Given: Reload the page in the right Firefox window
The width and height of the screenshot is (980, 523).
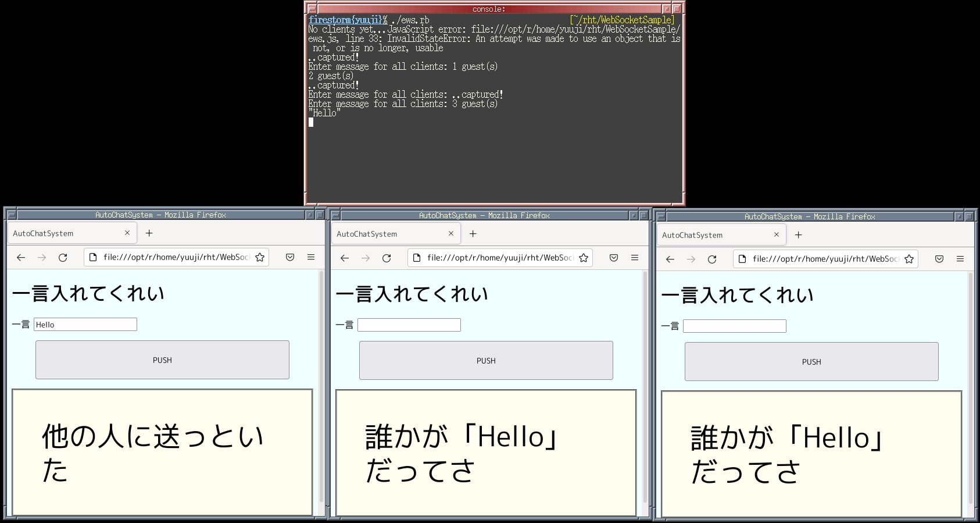Looking at the screenshot, I should click(711, 259).
